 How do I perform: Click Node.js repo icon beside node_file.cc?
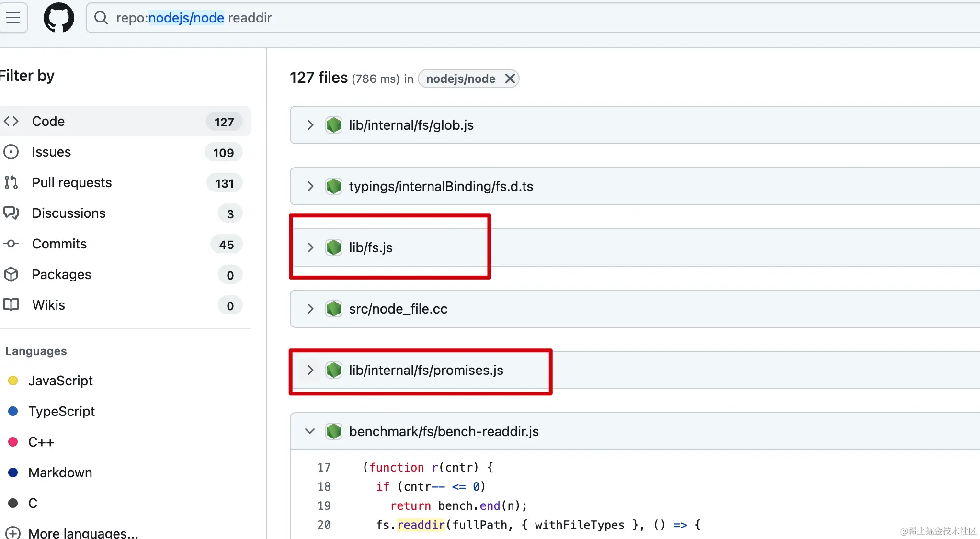[334, 309]
